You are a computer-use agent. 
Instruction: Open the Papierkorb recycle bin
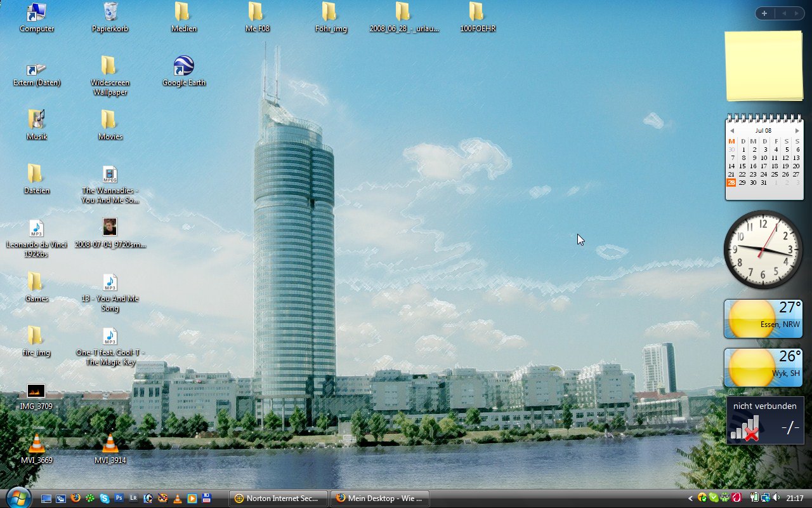click(110, 12)
